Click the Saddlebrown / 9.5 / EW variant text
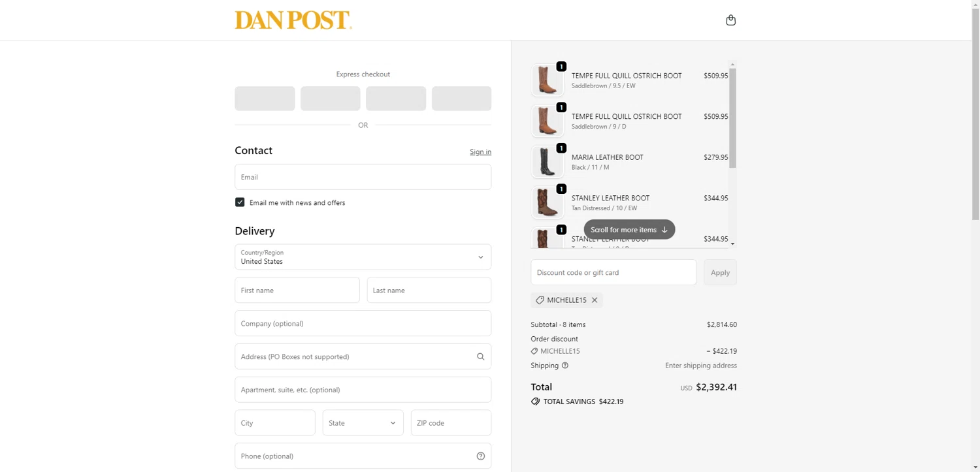 point(604,86)
